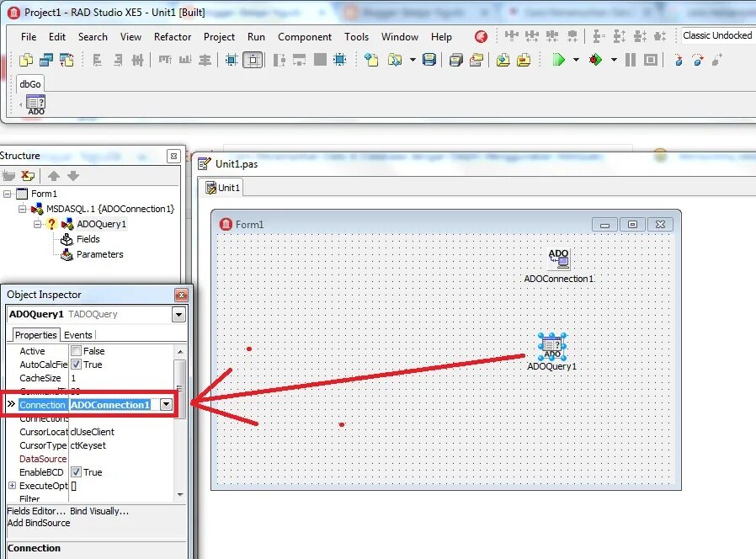756x559 pixels.
Task: Toggle the EnableBCD True checkbox
Action: point(76,471)
